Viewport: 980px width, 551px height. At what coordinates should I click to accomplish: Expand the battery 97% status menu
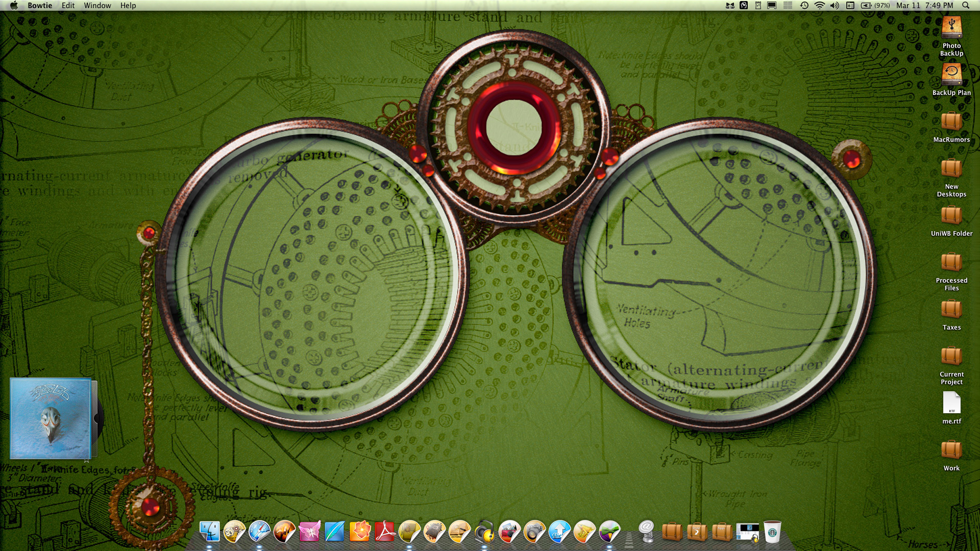pyautogui.click(x=875, y=6)
